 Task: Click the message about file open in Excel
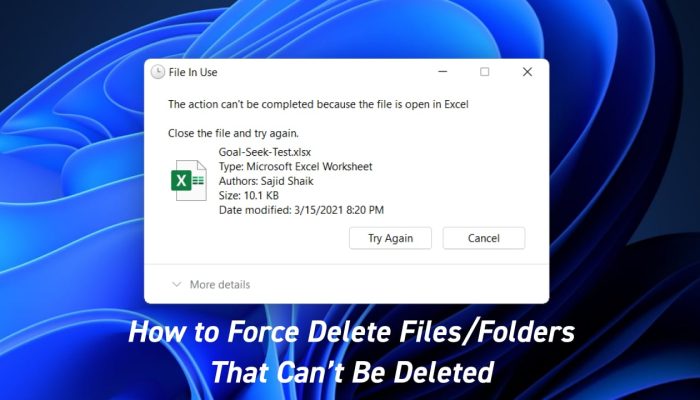click(x=318, y=104)
